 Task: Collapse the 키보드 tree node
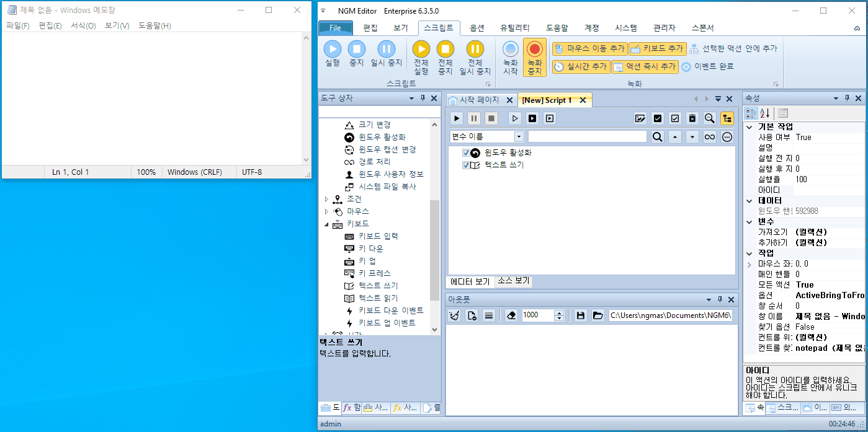pos(327,224)
